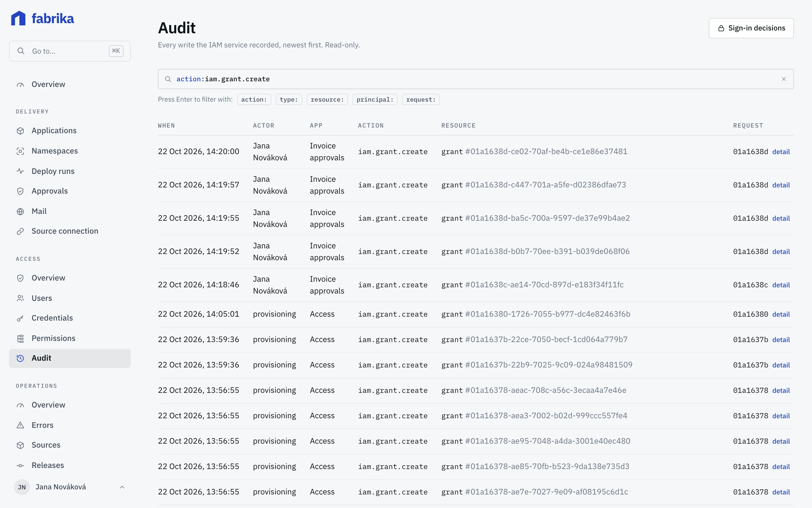Click the magnifier icon in Go to box
Viewport: 812px width, 508px height.
(x=21, y=51)
